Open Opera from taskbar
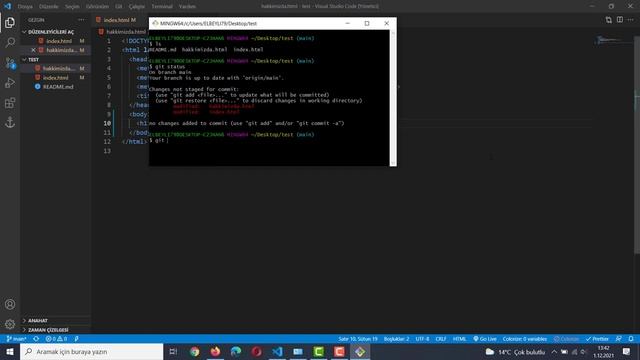 256,351
